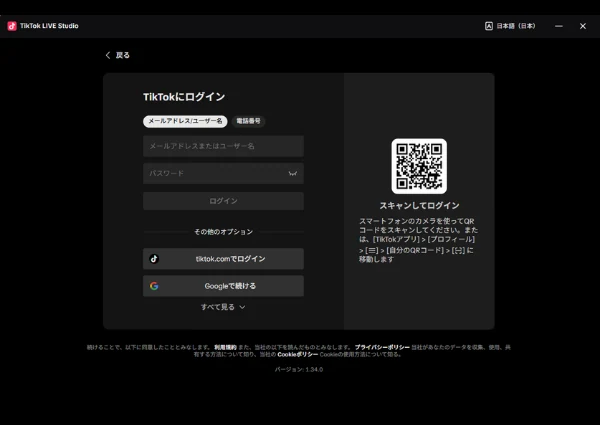Open the Cookieポリシー link
The height and width of the screenshot is (425, 600).
coord(298,355)
